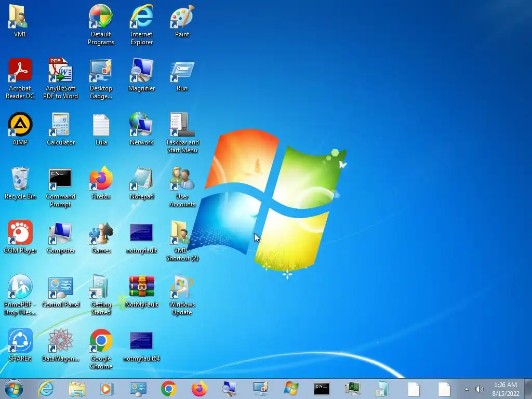Screen dimensions: 532x399
Task: Click the Firefox taskbar icon
Action: click(199, 389)
